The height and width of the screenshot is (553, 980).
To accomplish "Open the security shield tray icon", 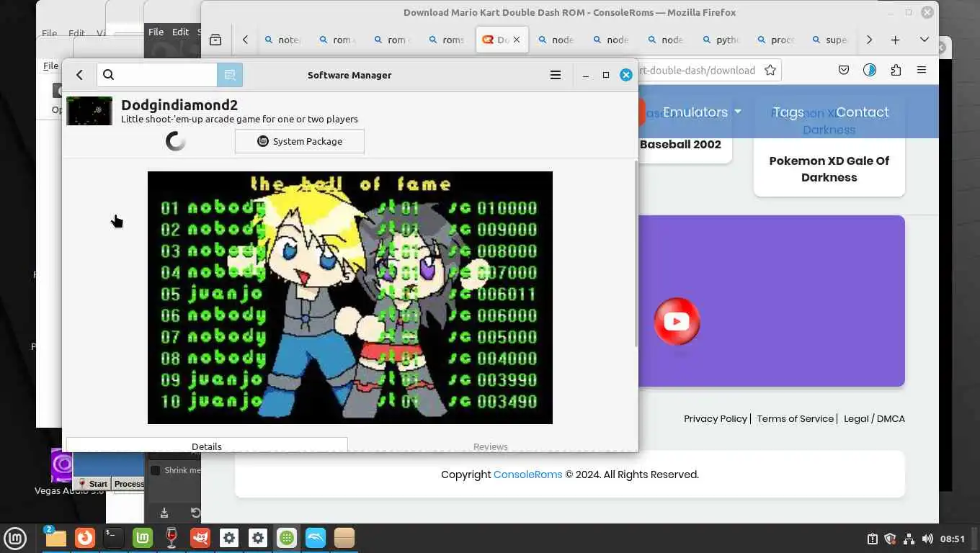I will pos(890,539).
